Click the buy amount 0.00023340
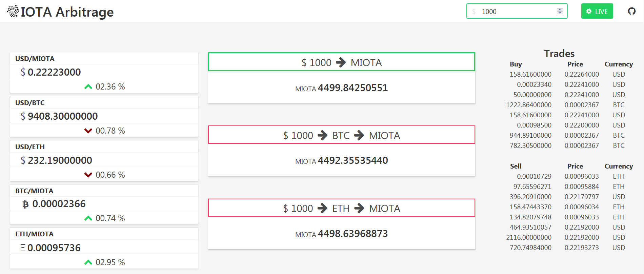The height and width of the screenshot is (274, 644). [534, 84]
